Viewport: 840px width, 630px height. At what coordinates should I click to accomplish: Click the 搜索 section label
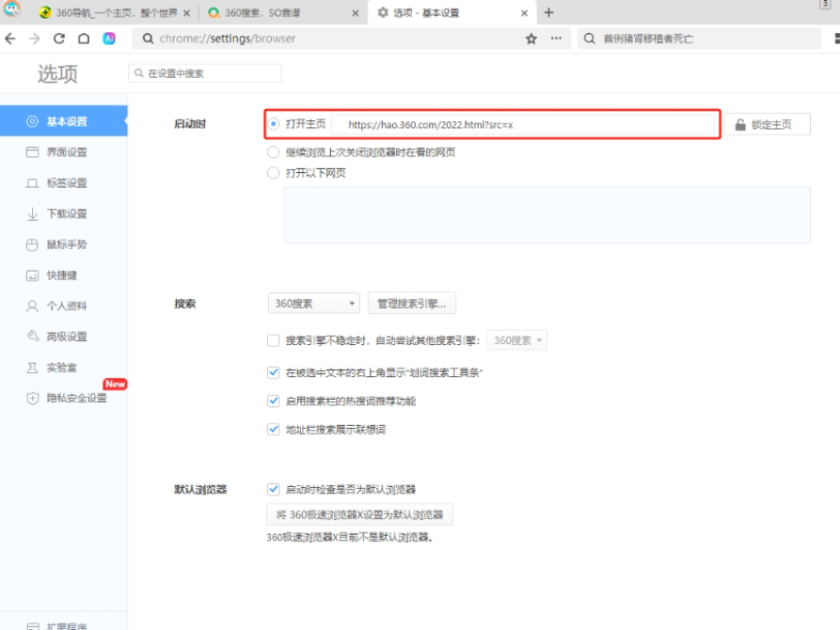pyautogui.click(x=184, y=304)
